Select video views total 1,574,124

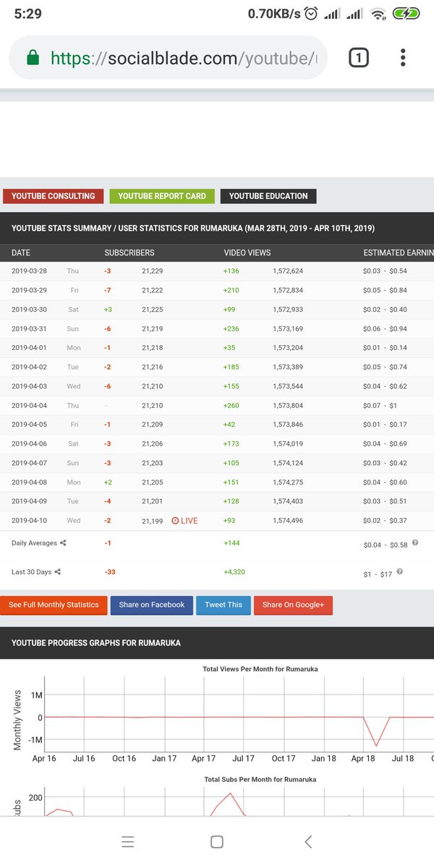click(288, 463)
